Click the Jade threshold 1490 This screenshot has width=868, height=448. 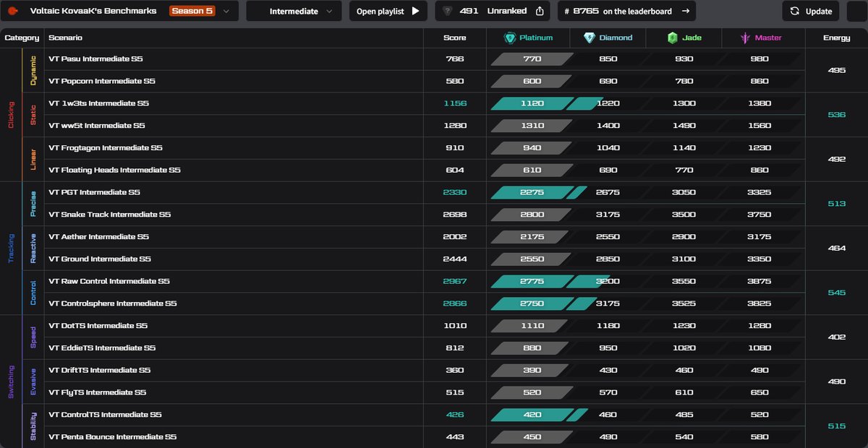click(x=684, y=126)
